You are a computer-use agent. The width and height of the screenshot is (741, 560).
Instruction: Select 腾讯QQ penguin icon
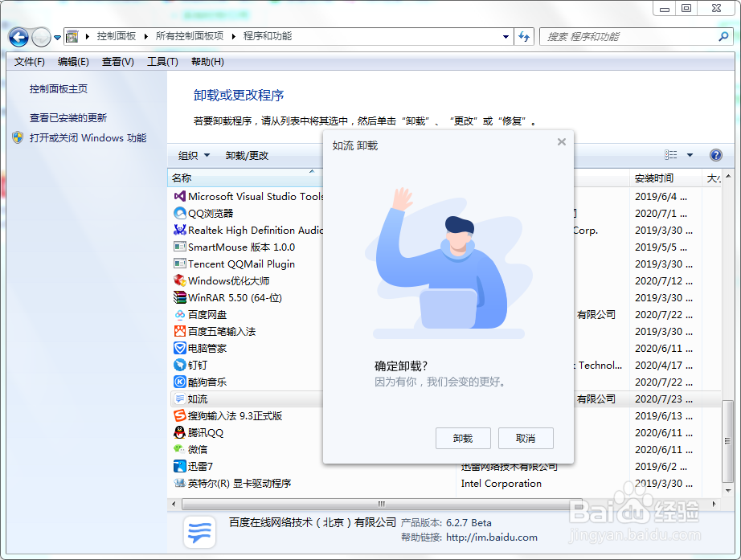(x=179, y=432)
